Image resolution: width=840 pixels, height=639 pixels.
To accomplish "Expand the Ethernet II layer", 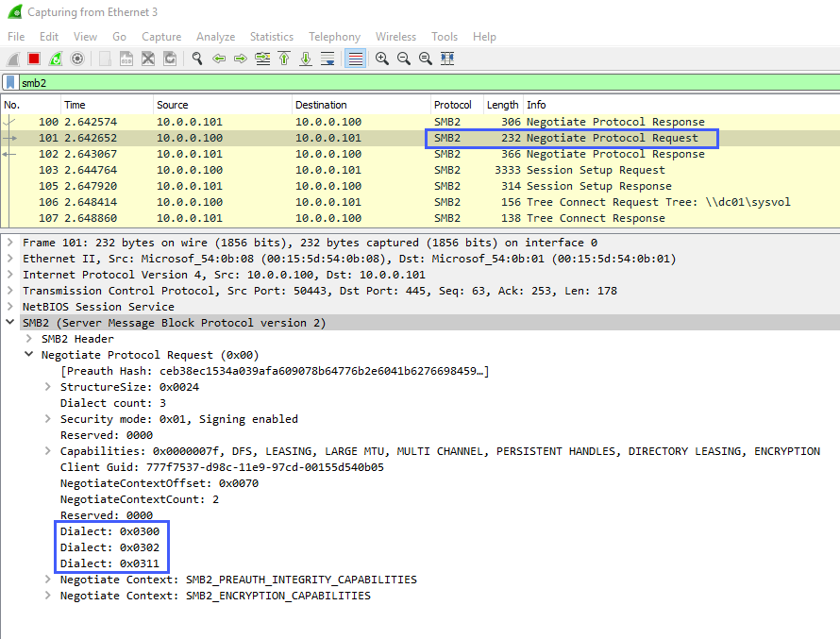I will click(9, 259).
